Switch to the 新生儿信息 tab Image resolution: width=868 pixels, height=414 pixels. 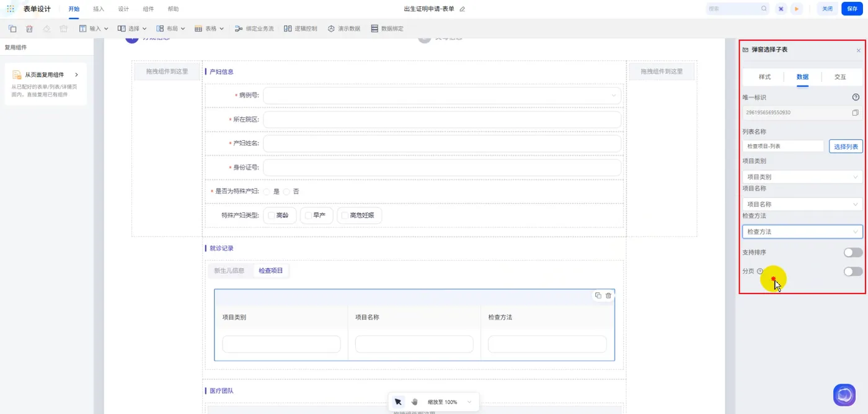pos(229,271)
